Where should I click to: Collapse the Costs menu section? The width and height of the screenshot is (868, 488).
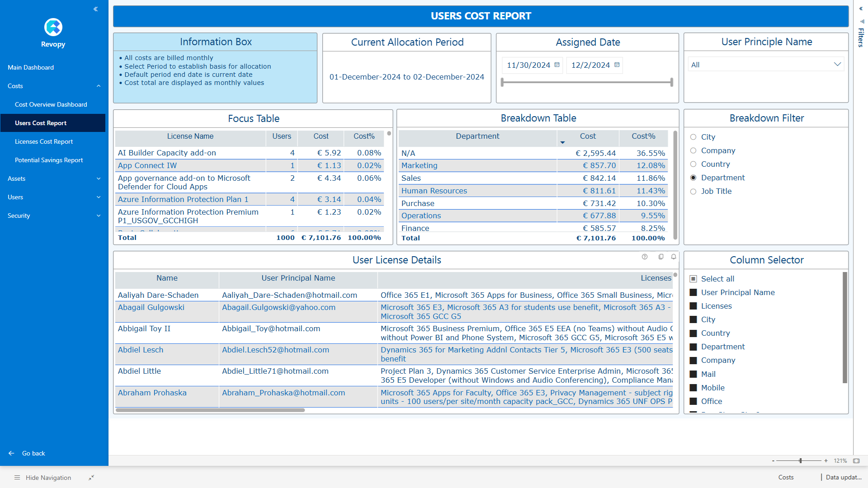(99, 86)
